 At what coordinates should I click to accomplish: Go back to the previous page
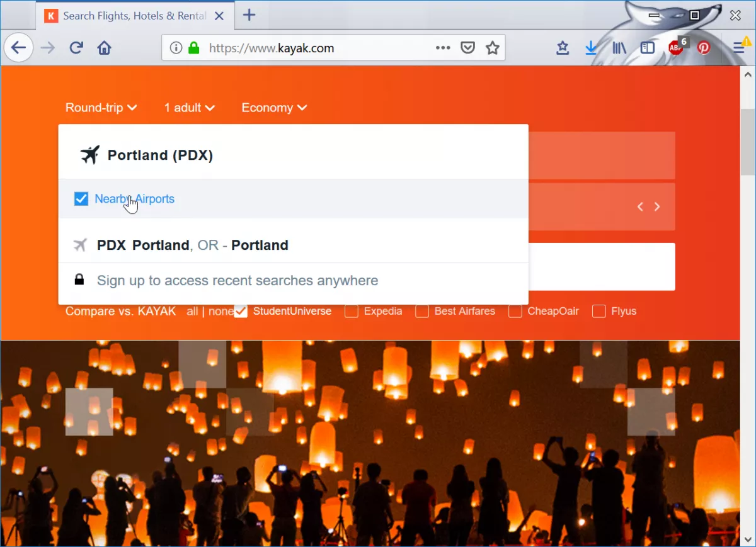pos(19,48)
